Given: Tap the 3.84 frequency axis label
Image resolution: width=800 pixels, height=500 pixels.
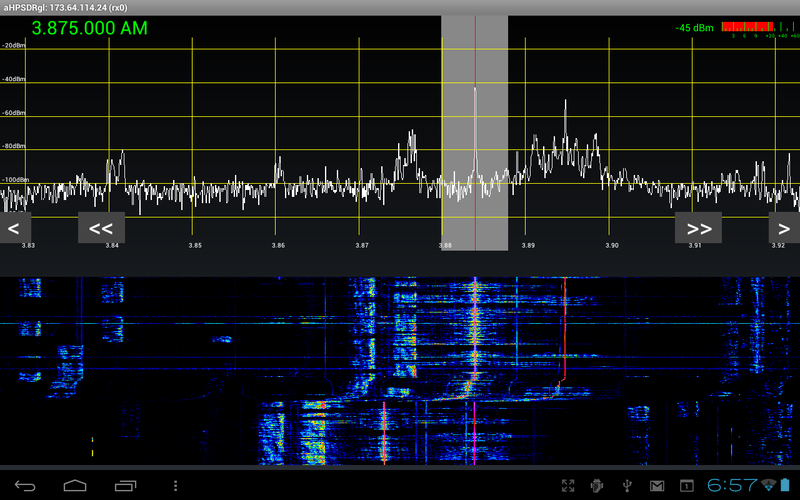Looking at the screenshot, I should point(112,245).
